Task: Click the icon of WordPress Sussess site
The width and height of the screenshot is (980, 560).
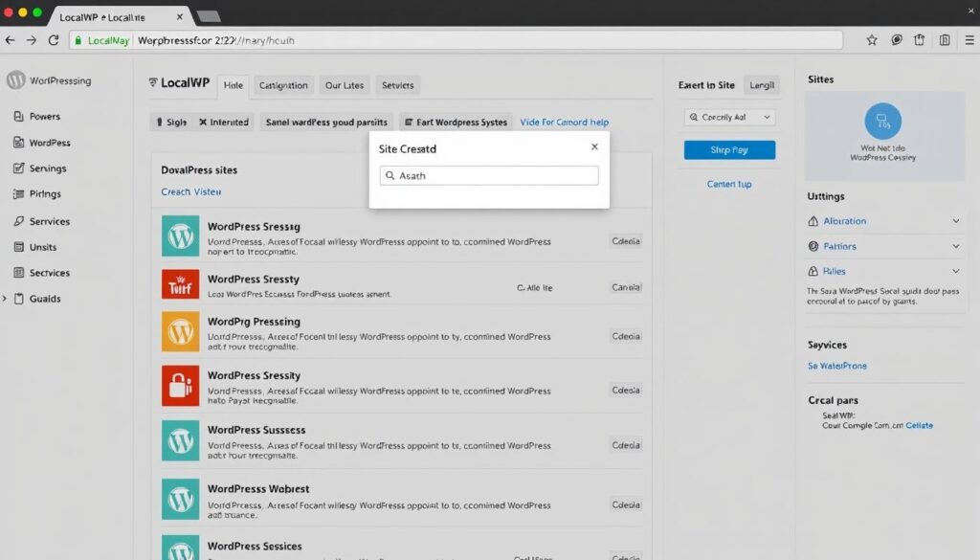Action: pyautogui.click(x=180, y=440)
